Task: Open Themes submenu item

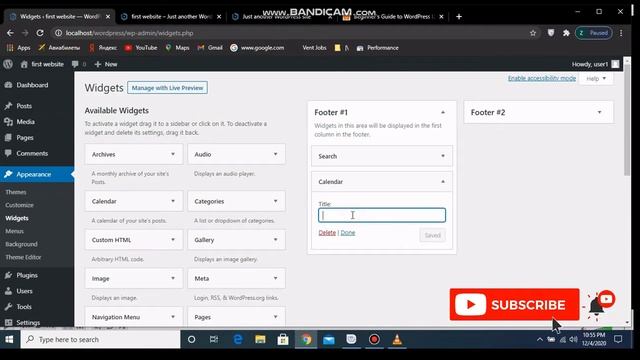Action: 16,192
